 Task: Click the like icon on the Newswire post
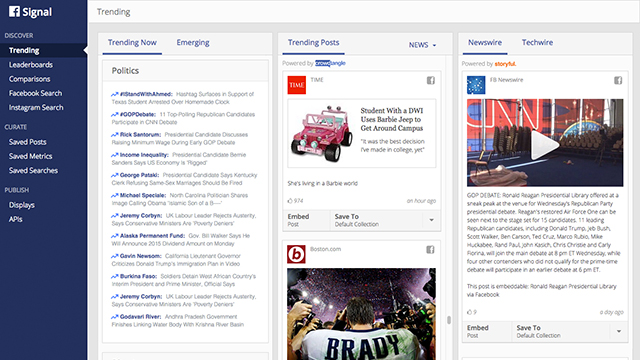(x=469, y=312)
